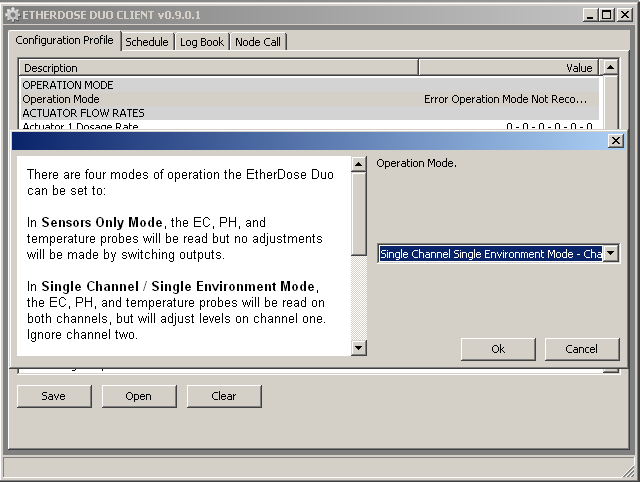640x482 pixels.
Task: Click the 'Operation Mode.' label in dialog
Action: (416, 163)
